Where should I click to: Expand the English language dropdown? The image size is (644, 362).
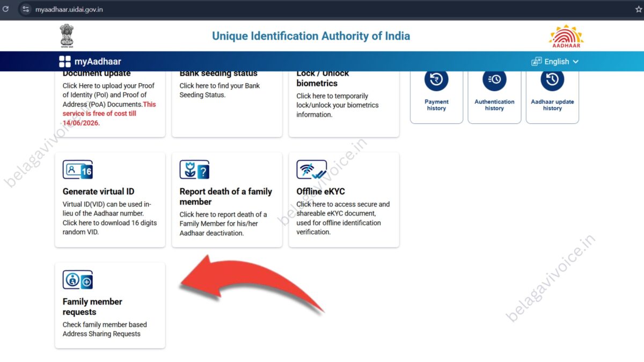[x=555, y=62]
